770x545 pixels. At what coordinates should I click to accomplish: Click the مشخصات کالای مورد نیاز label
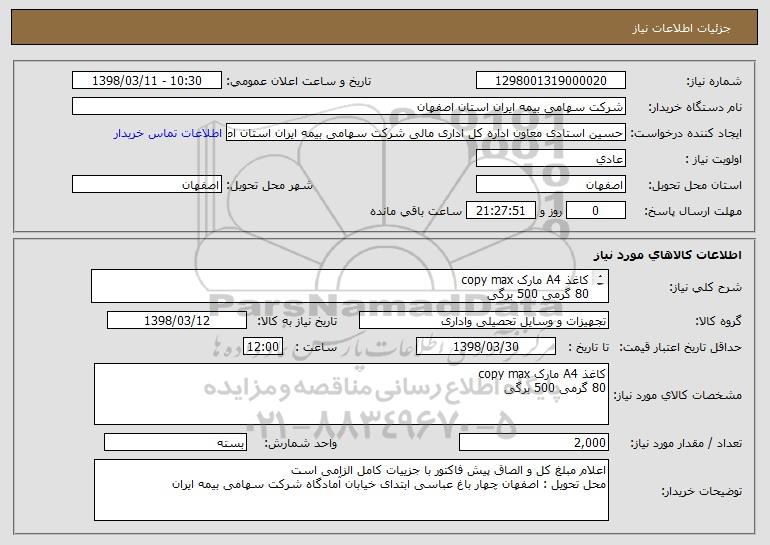(x=678, y=395)
